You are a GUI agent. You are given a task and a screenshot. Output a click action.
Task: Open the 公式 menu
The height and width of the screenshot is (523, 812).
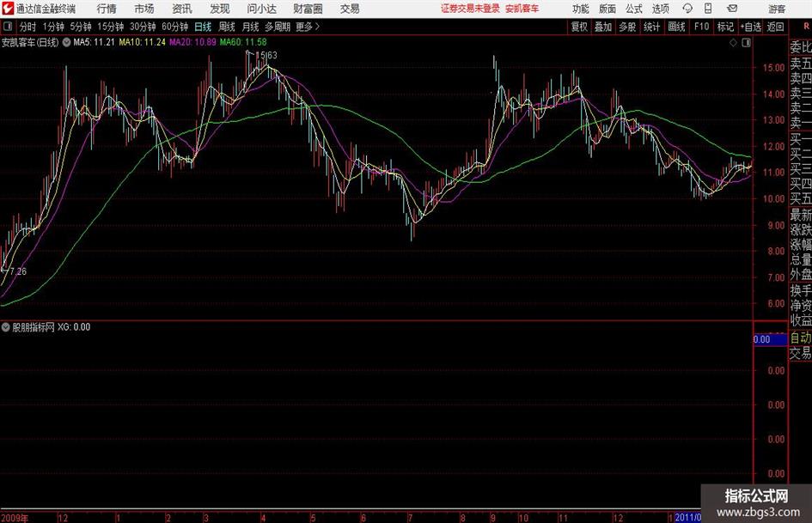pos(634,9)
